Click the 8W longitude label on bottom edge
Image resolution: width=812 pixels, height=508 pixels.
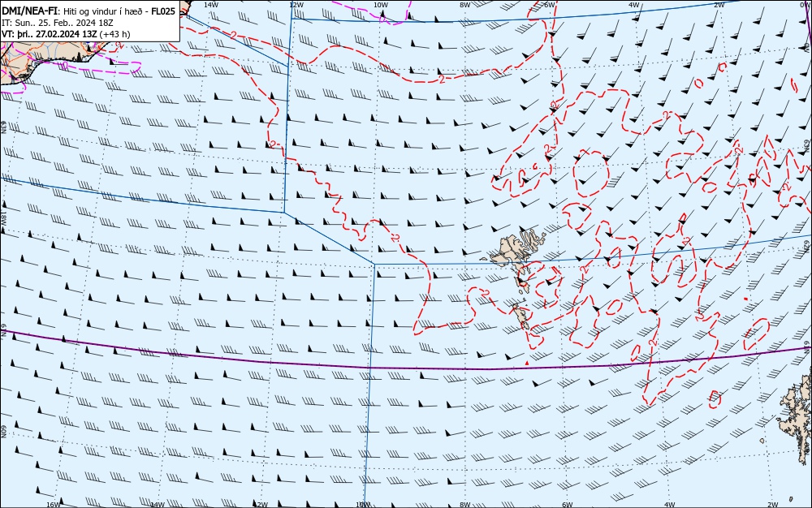click(465, 505)
